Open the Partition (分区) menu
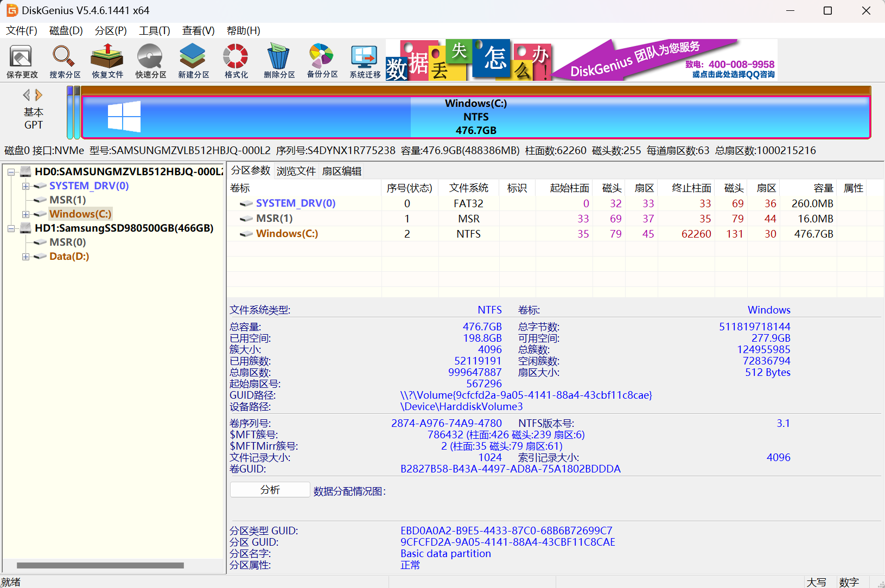The width and height of the screenshot is (885, 588). click(x=111, y=31)
